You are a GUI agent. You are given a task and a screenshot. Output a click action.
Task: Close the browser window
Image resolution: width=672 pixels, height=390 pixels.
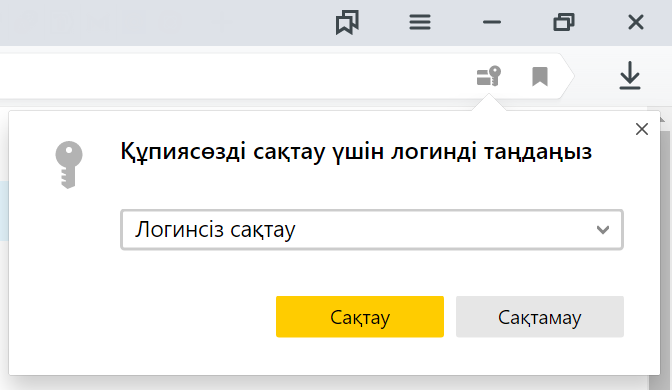[636, 22]
